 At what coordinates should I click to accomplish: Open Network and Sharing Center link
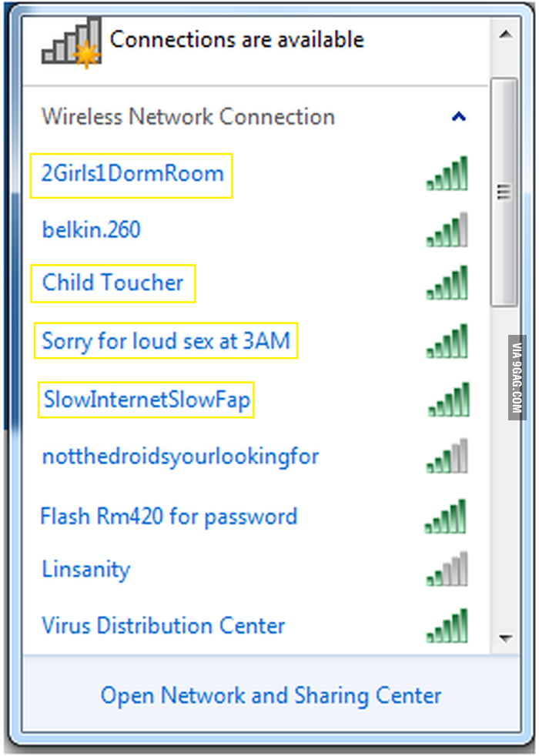[x=271, y=695]
